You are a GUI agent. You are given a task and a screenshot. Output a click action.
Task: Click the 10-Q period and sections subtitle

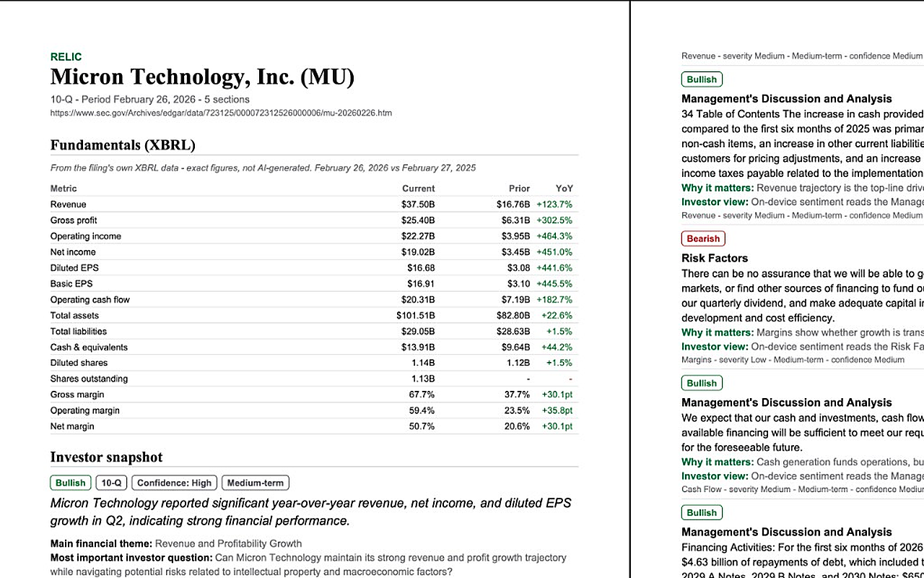coord(150,100)
